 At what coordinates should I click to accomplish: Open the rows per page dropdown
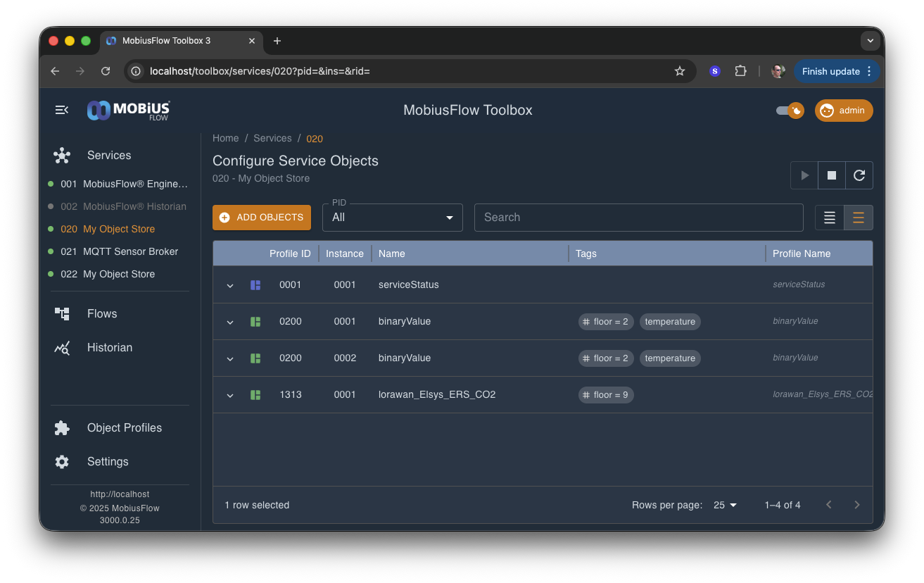[725, 505]
